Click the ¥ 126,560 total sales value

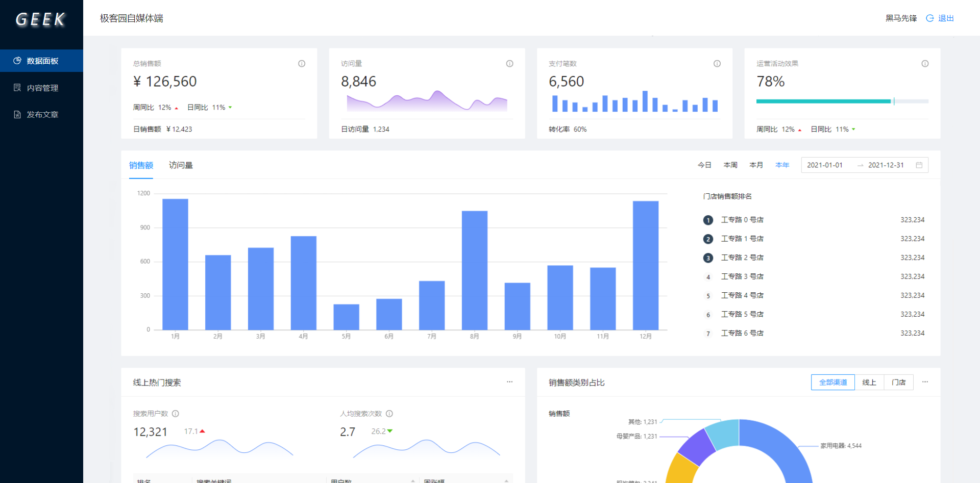coord(165,82)
